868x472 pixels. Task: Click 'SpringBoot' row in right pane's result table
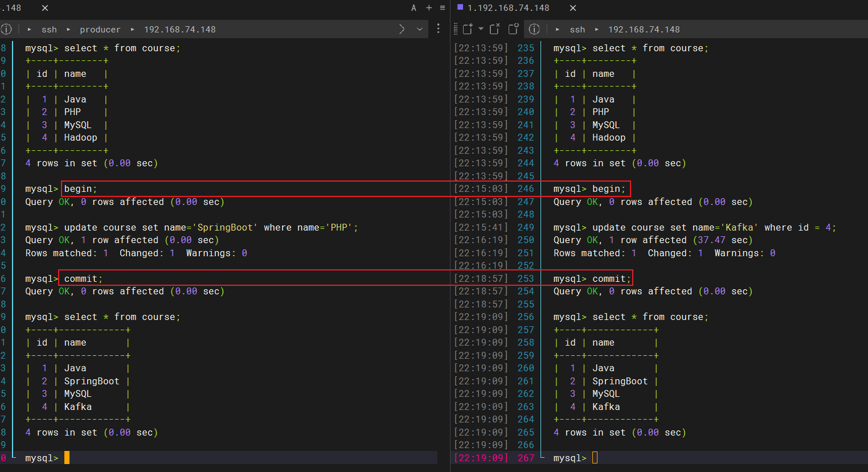606,381
